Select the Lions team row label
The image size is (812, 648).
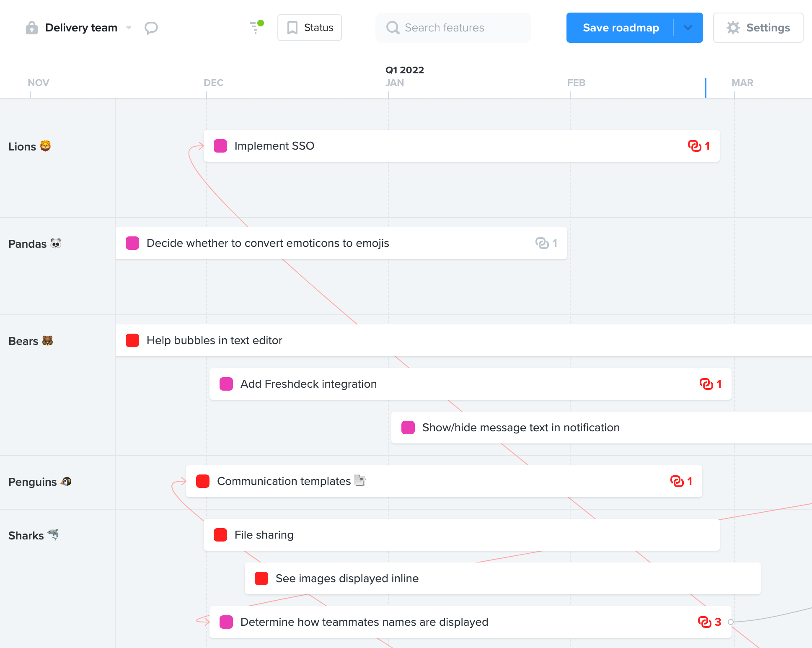tap(29, 146)
